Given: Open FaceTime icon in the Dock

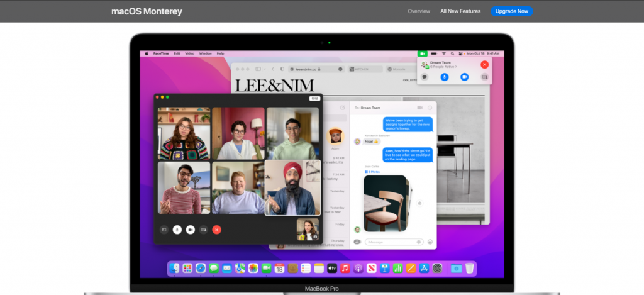Looking at the screenshot, I should coord(266,269).
